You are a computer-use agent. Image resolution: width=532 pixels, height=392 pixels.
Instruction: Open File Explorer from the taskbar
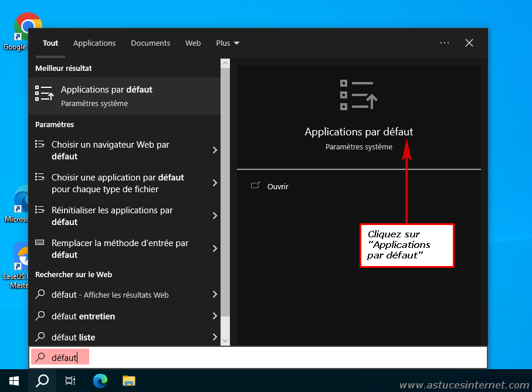tap(129, 381)
